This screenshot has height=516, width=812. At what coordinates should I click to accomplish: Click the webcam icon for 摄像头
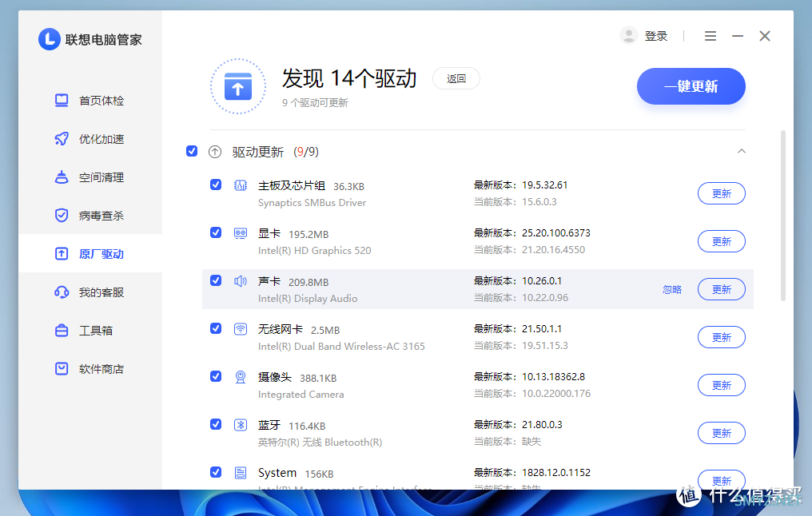pos(241,377)
